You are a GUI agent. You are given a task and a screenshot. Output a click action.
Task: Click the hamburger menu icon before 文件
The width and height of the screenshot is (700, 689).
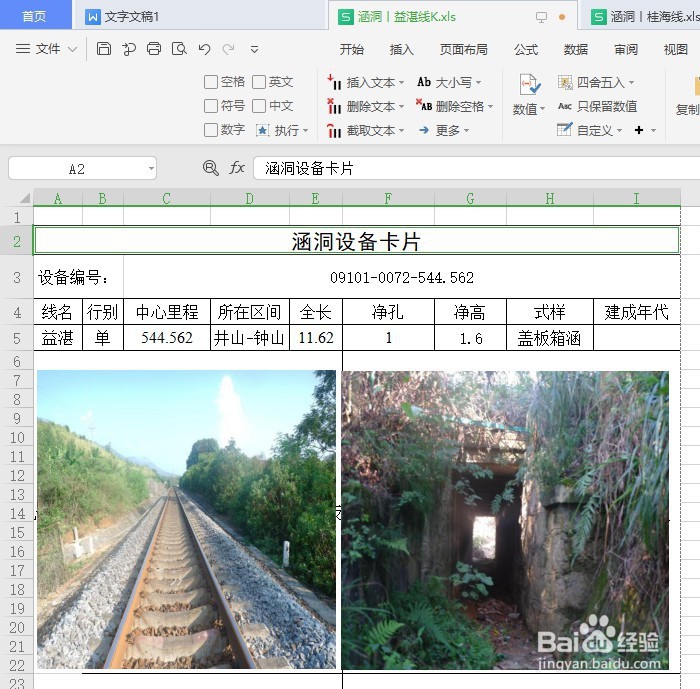coord(23,49)
